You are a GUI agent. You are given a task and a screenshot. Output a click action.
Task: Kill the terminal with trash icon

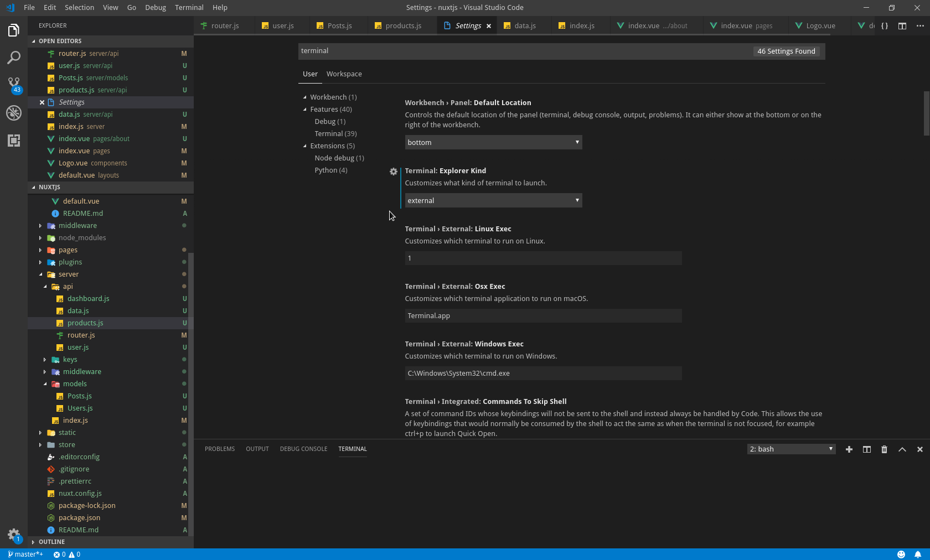coord(885,449)
